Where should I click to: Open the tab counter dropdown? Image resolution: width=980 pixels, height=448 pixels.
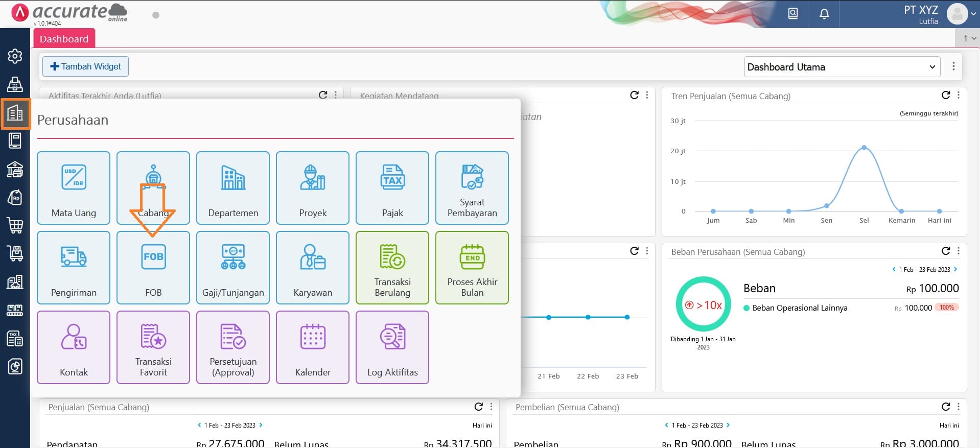pos(969,38)
